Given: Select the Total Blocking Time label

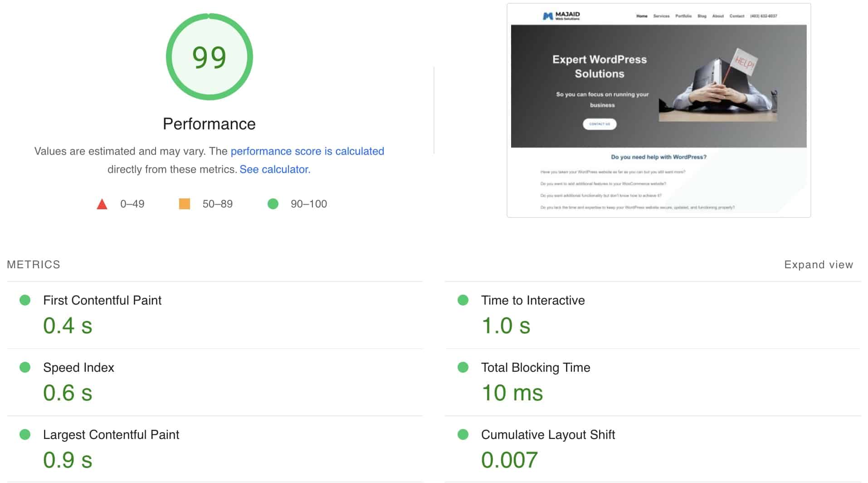Looking at the screenshot, I should point(536,367).
